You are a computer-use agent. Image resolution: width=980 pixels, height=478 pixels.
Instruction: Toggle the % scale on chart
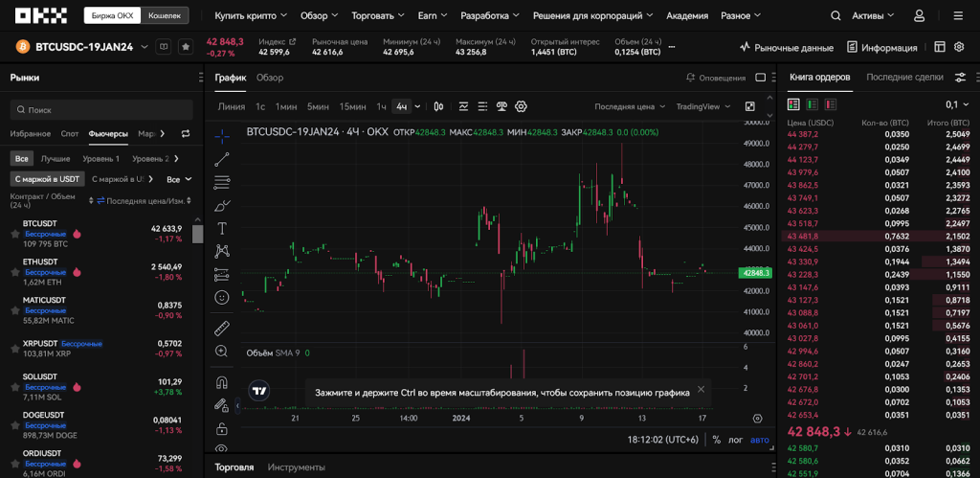716,440
